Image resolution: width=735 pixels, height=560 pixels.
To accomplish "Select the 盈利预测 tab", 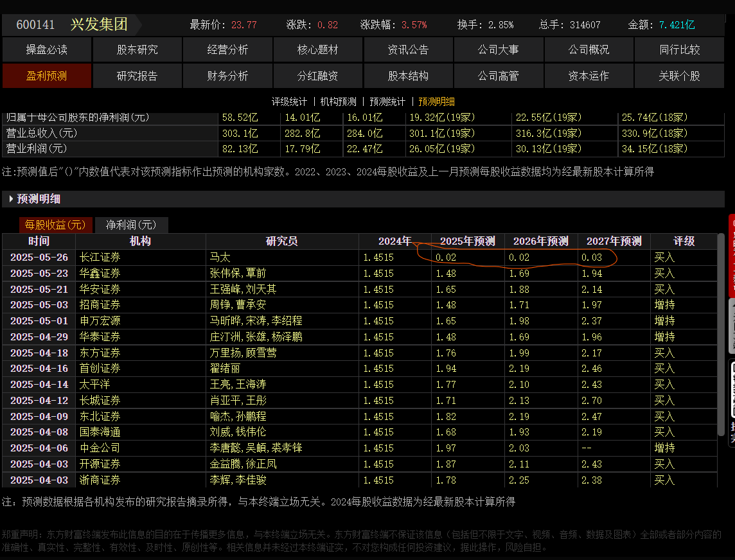I will 46,76.
